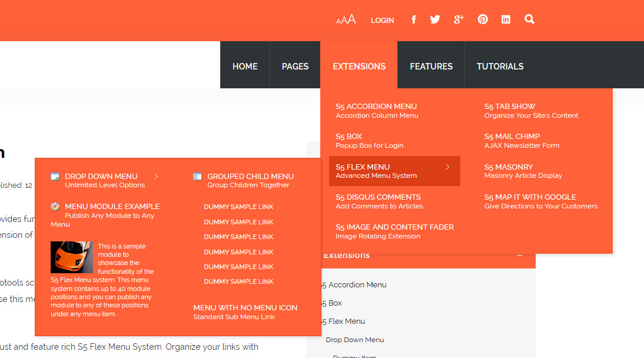Click the LinkedIn icon
The image size is (644, 358).
pyautogui.click(x=506, y=19)
